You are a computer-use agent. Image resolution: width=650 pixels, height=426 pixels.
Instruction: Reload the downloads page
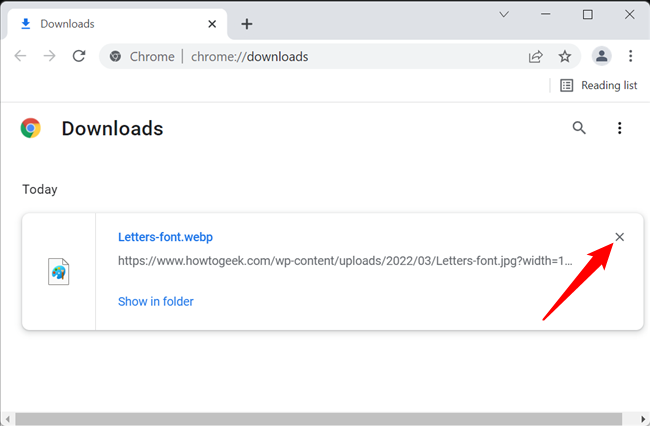(79, 56)
